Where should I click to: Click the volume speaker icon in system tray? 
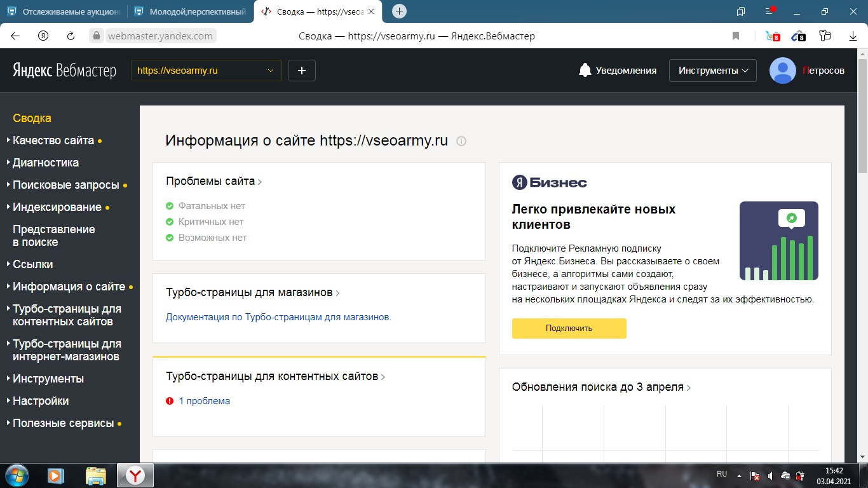tap(770, 475)
